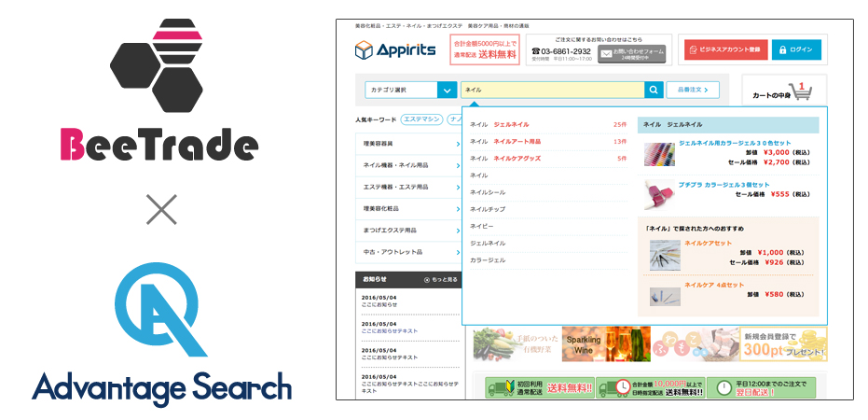Viewport: 868px width, 420px height.
Task: Click the BeeTrade hexagon logo
Action: pos(158,65)
